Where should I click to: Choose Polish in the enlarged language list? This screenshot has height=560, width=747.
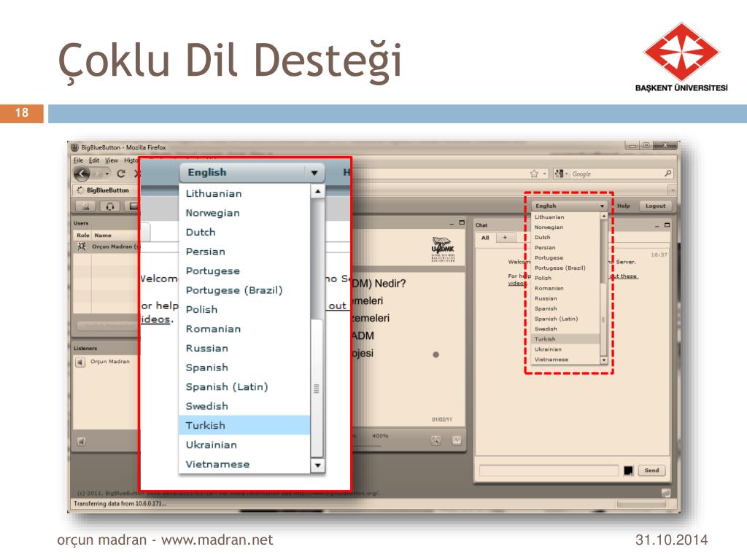(x=244, y=309)
